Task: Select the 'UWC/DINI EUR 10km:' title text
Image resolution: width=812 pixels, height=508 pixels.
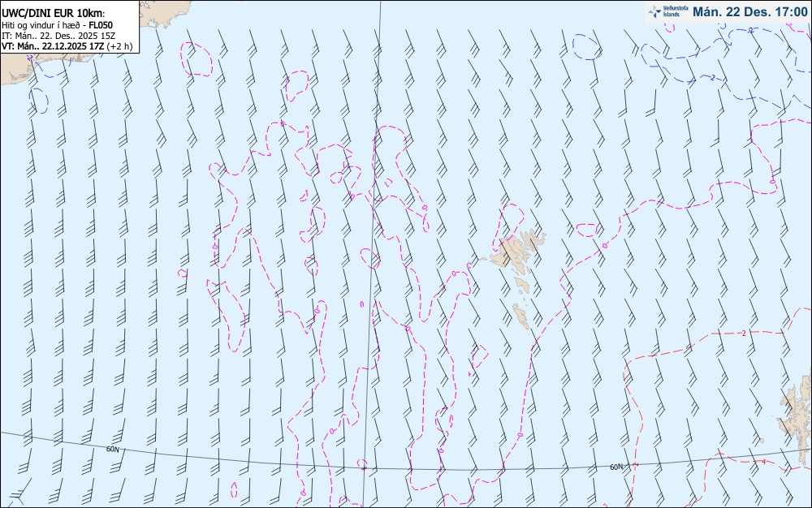Action: [x=53, y=14]
